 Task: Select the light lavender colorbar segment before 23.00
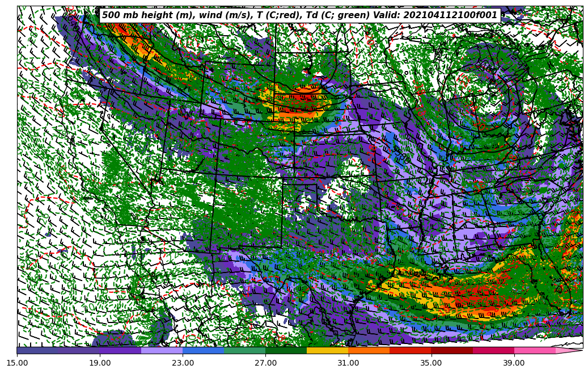tap(162, 350)
